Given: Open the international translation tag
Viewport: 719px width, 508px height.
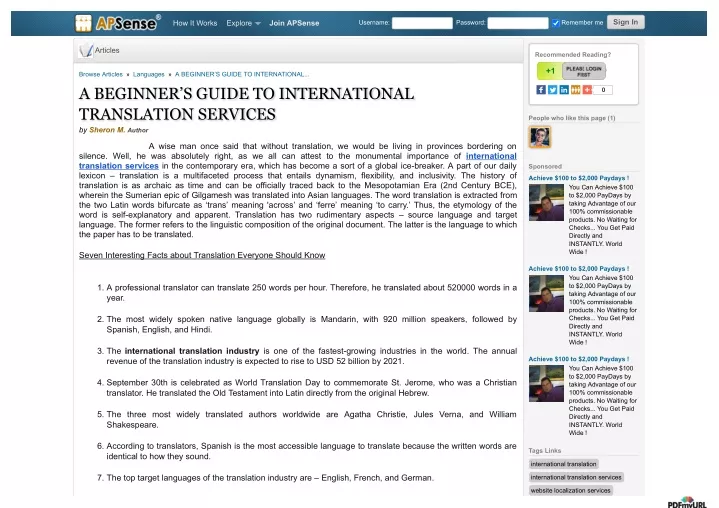Looking at the screenshot, I should [564, 464].
